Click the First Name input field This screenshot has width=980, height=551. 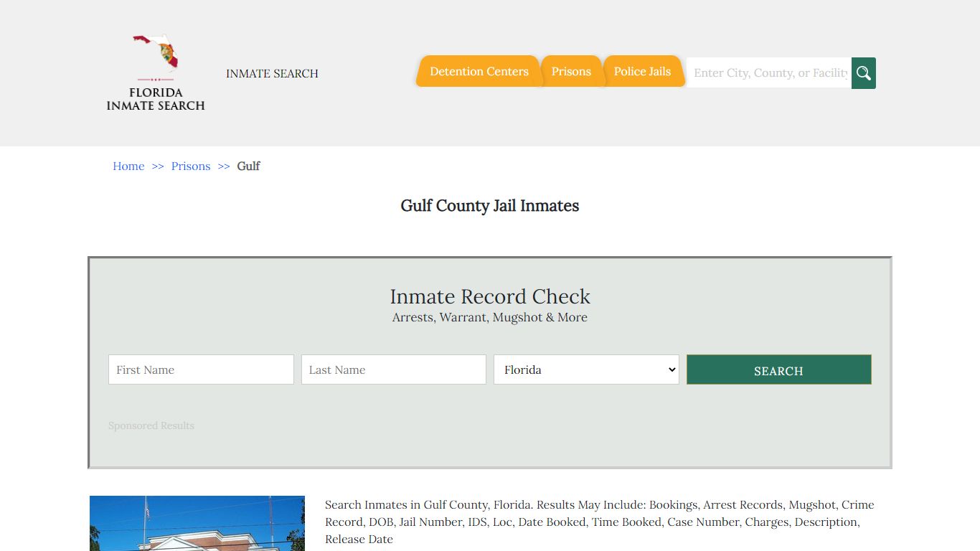coord(201,369)
